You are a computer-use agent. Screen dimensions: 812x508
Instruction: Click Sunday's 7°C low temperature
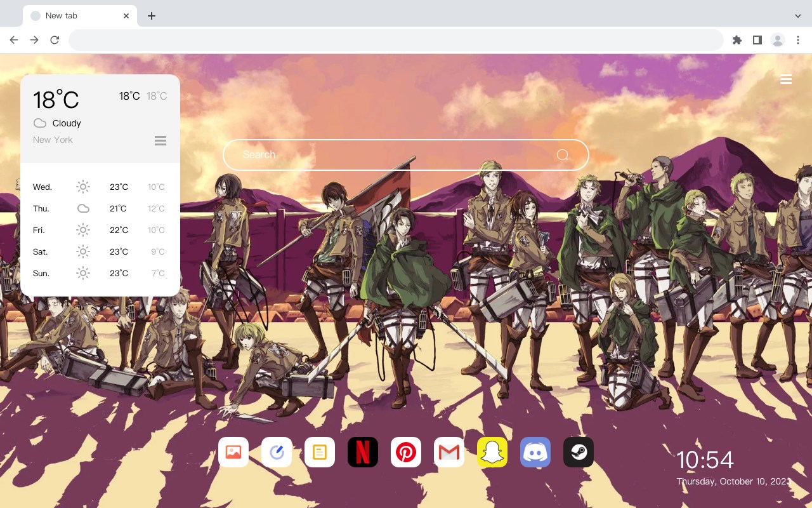tap(158, 273)
